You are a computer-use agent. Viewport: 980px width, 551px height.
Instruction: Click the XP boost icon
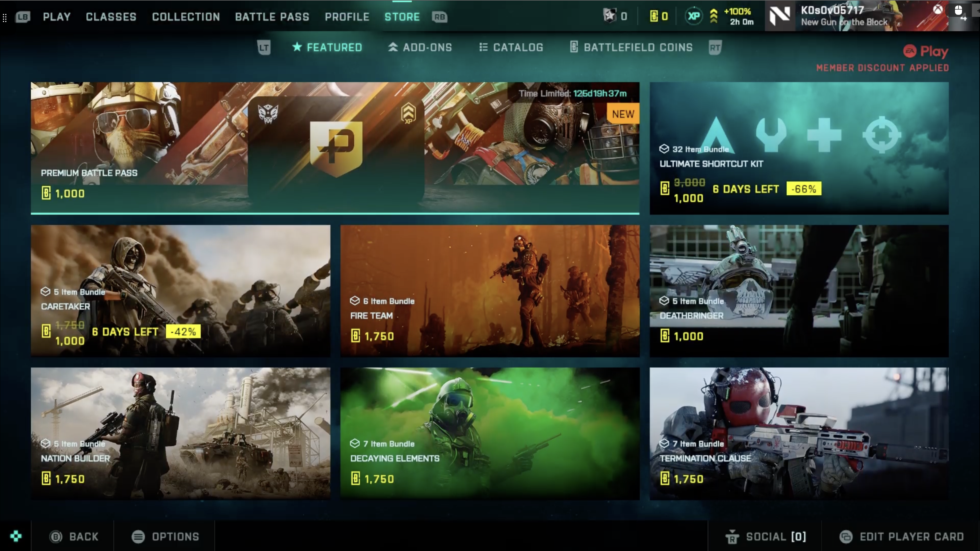coord(694,16)
